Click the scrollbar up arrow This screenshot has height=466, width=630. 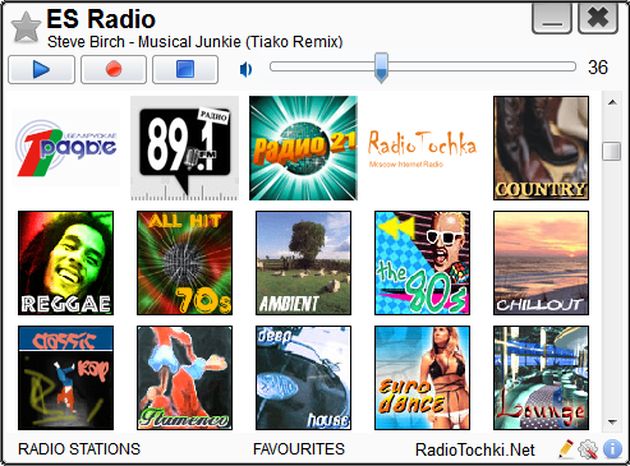click(x=612, y=102)
